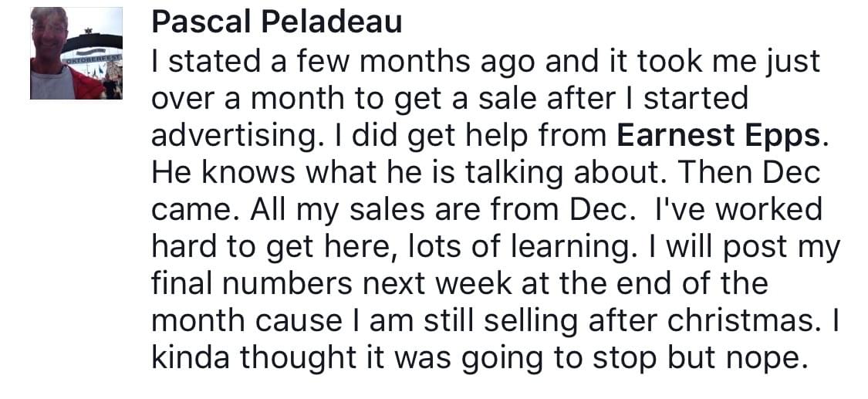Screen dimensions: 868x399
Task: Click the Oktoberfest banner in the avatar
Action: coord(91,56)
